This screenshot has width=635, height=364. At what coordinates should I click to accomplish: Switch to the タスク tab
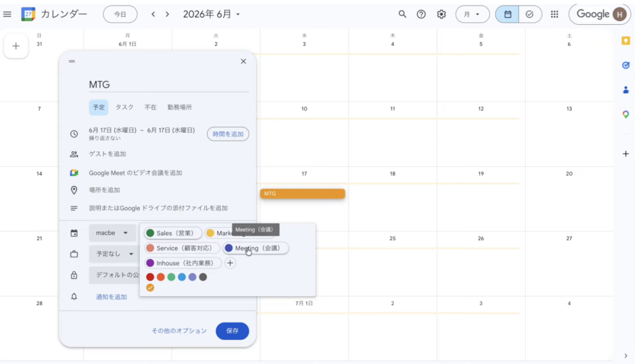pyautogui.click(x=125, y=107)
